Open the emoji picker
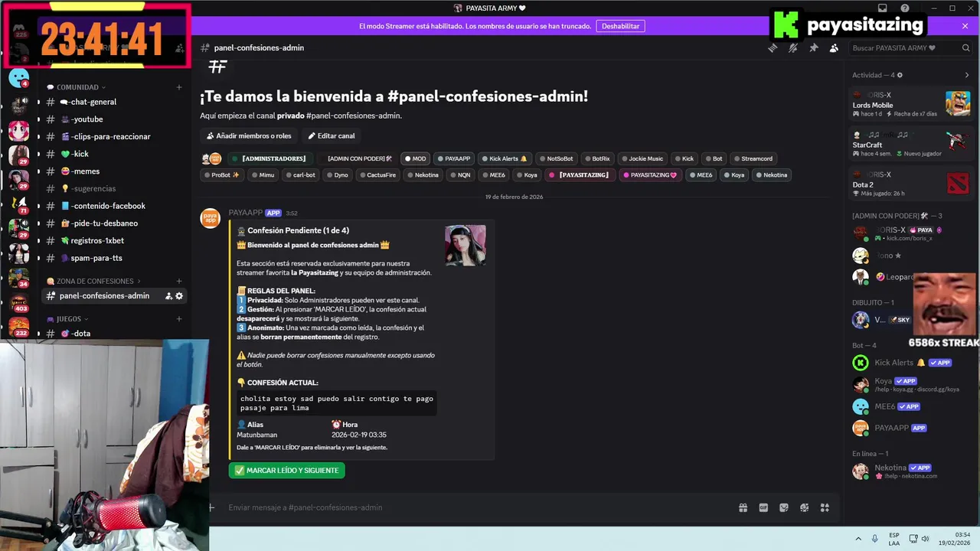 point(804,507)
